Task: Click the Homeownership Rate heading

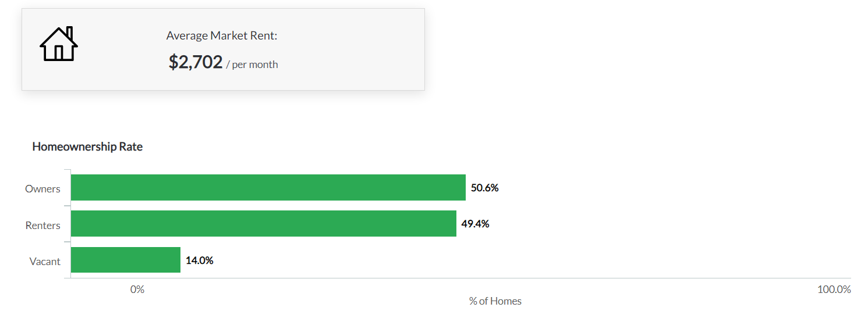Action: coord(87,146)
